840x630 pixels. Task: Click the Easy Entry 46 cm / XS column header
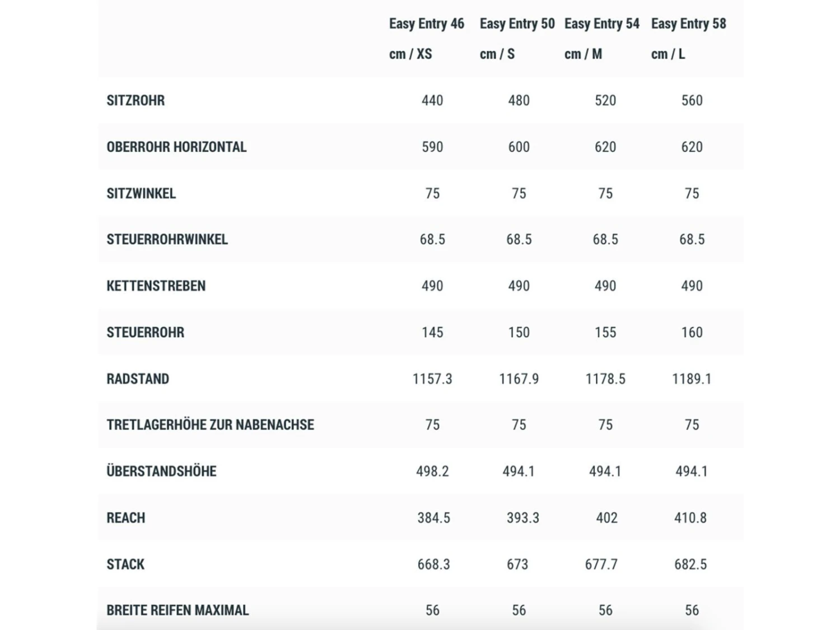(x=426, y=39)
